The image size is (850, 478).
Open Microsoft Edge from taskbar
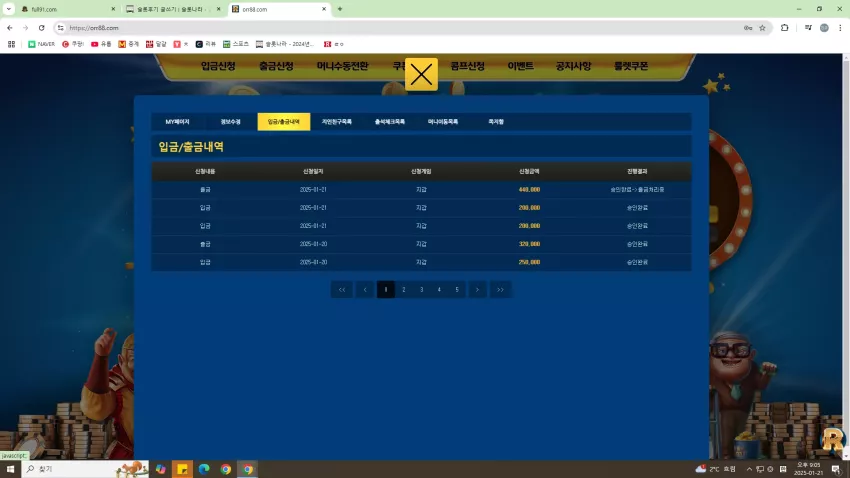204,469
